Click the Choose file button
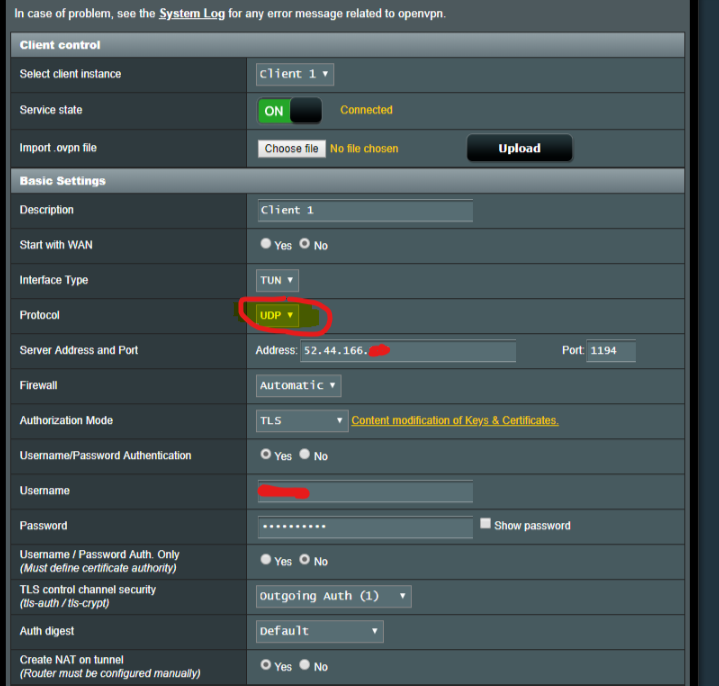Image resolution: width=719 pixels, height=686 pixels. click(x=291, y=148)
